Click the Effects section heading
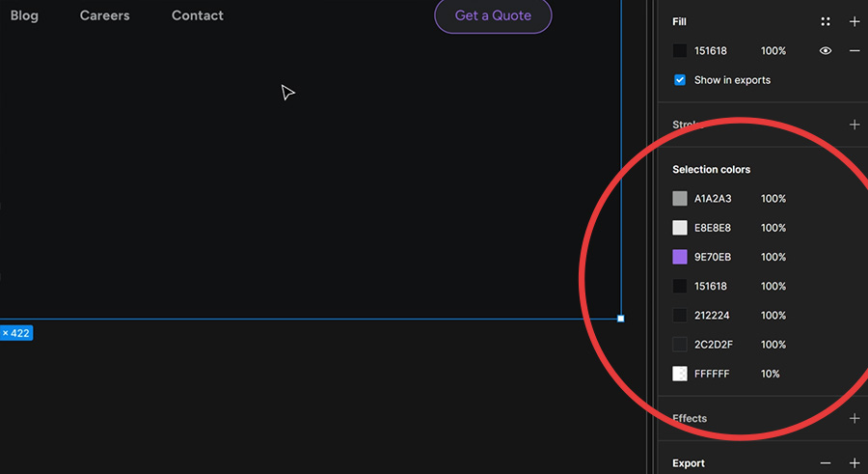 (690, 419)
